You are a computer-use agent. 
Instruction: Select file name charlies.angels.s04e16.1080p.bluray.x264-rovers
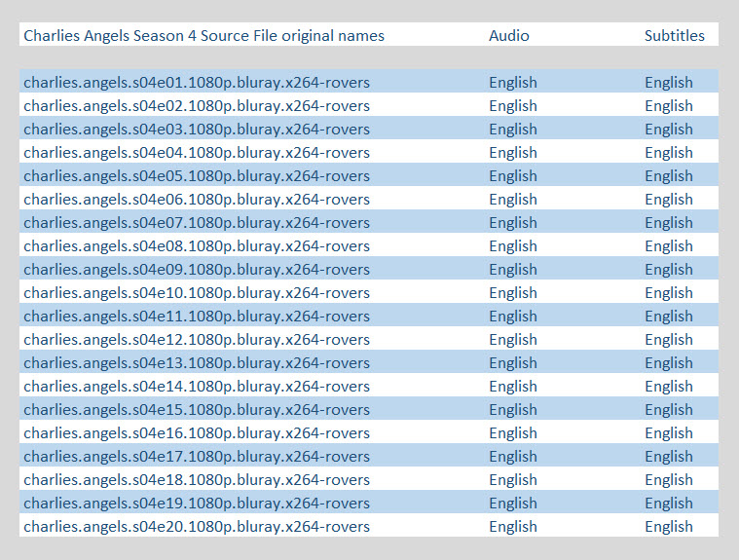[x=197, y=432]
